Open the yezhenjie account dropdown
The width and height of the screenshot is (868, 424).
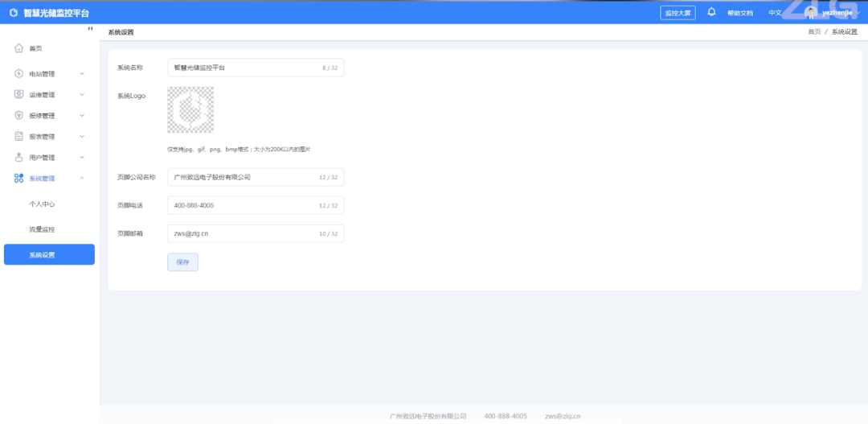(x=841, y=13)
